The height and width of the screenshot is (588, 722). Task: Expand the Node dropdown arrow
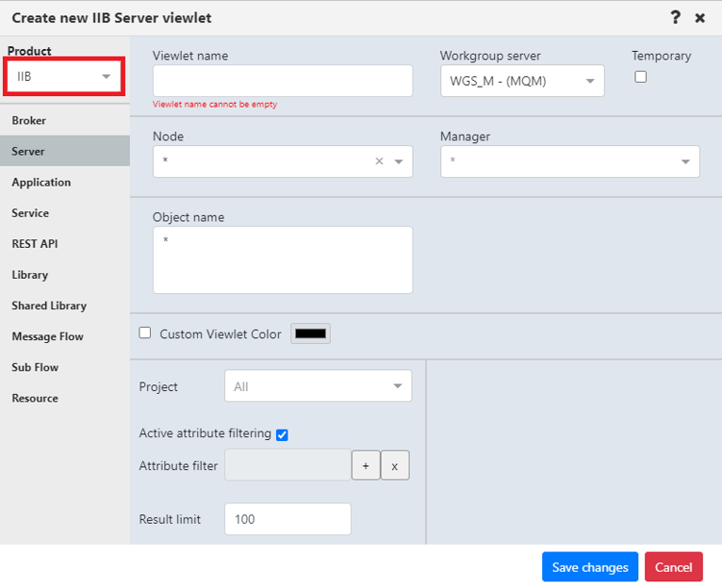point(399,162)
